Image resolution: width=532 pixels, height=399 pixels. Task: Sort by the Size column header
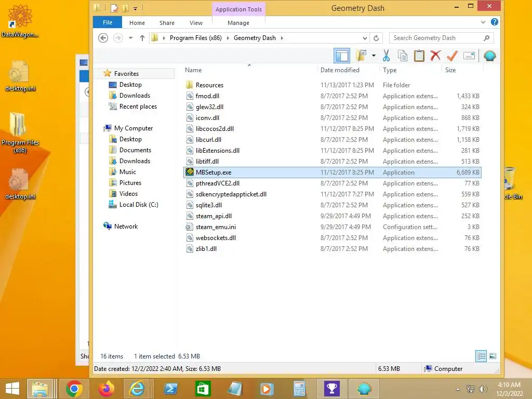tap(450, 70)
